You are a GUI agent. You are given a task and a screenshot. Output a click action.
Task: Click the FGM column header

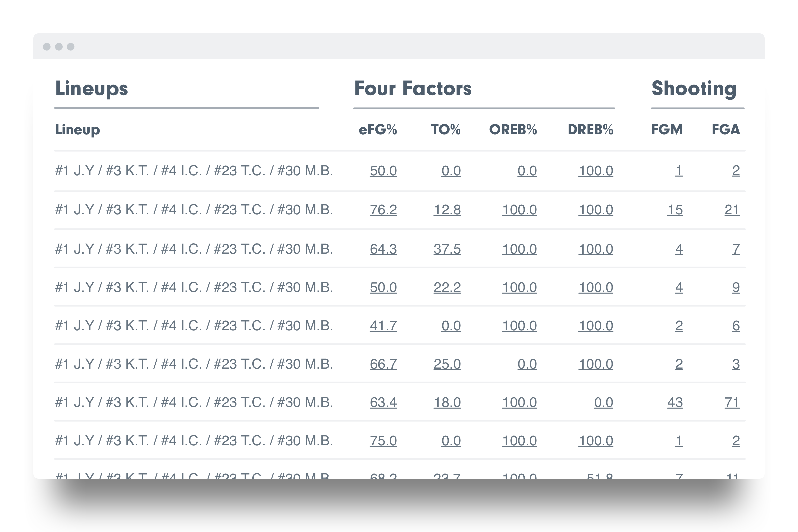pyautogui.click(x=667, y=130)
